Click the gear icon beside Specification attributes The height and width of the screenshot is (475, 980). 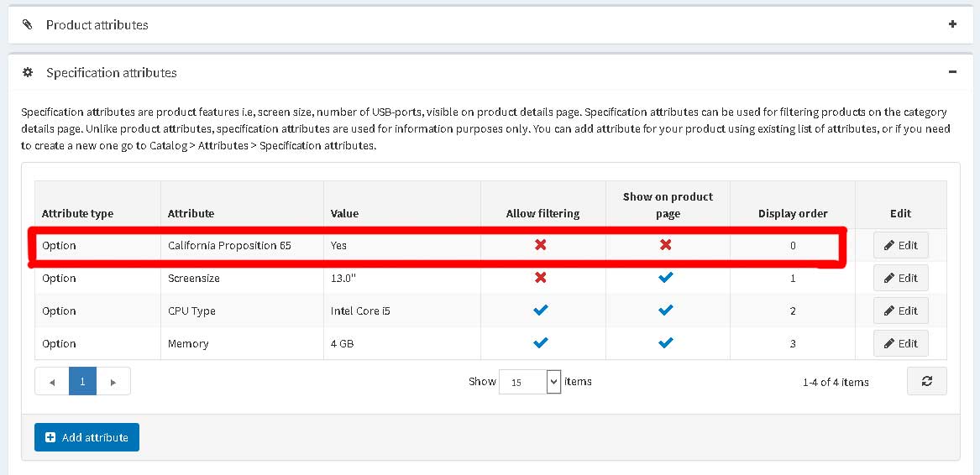point(28,72)
